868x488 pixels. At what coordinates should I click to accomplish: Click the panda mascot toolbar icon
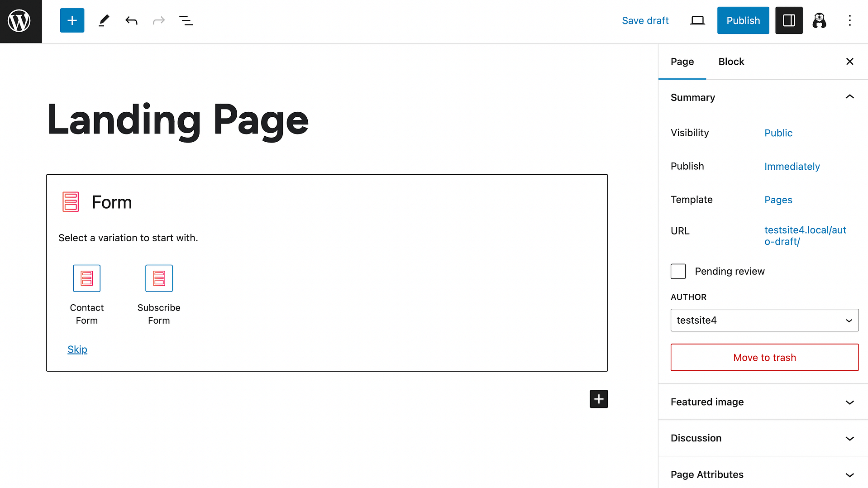819,20
